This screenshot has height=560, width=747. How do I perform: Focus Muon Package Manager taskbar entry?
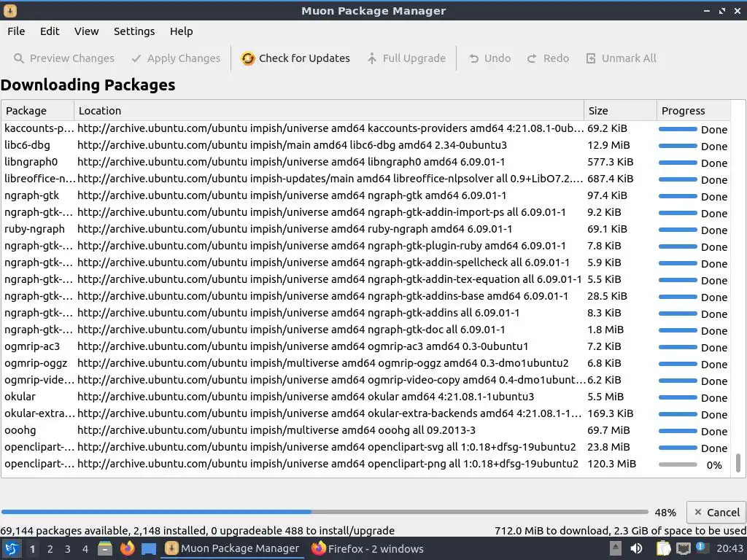[x=233, y=548]
